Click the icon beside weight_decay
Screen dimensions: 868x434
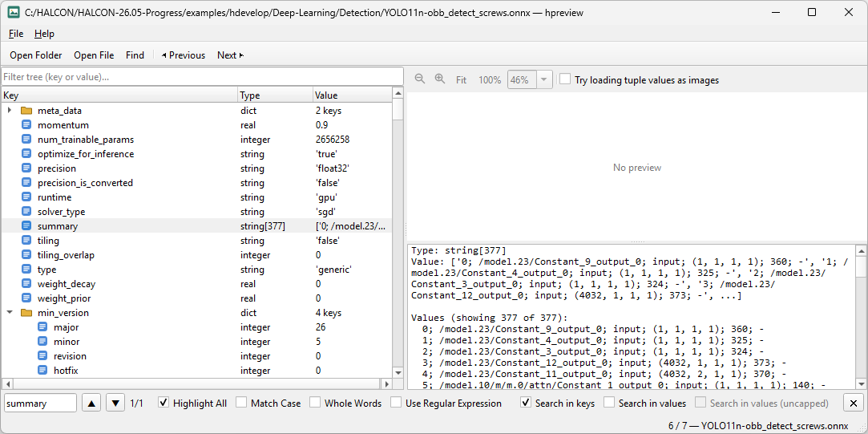(x=26, y=284)
